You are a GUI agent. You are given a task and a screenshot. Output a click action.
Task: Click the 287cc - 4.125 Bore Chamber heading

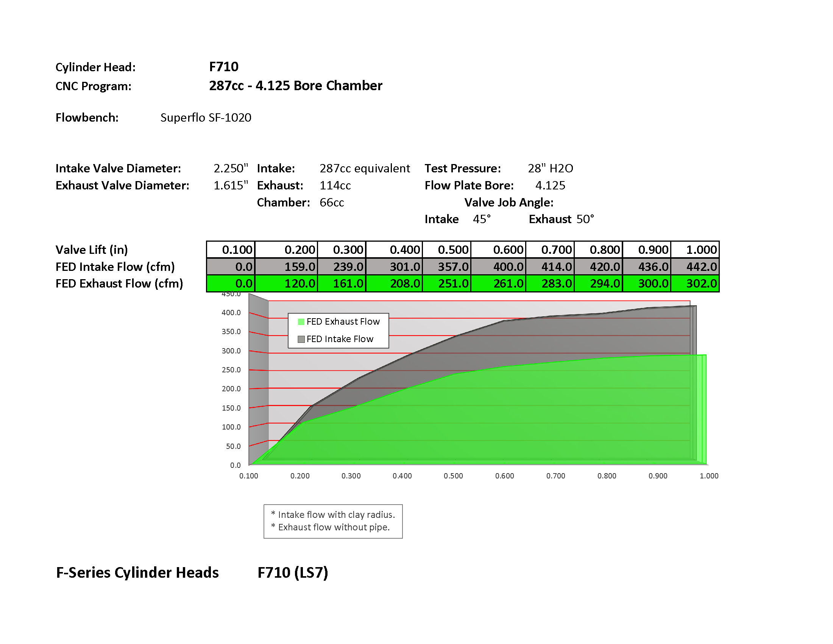pyautogui.click(x=296, y=86)
